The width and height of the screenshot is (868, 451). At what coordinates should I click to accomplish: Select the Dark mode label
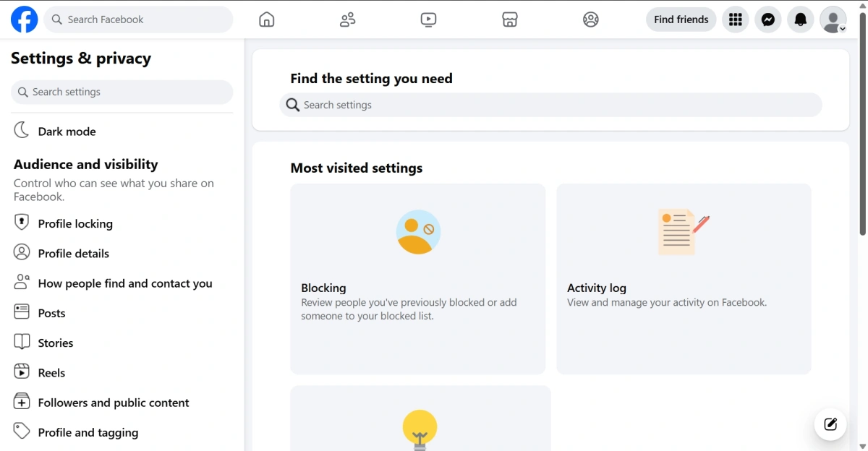coord(67,132)
